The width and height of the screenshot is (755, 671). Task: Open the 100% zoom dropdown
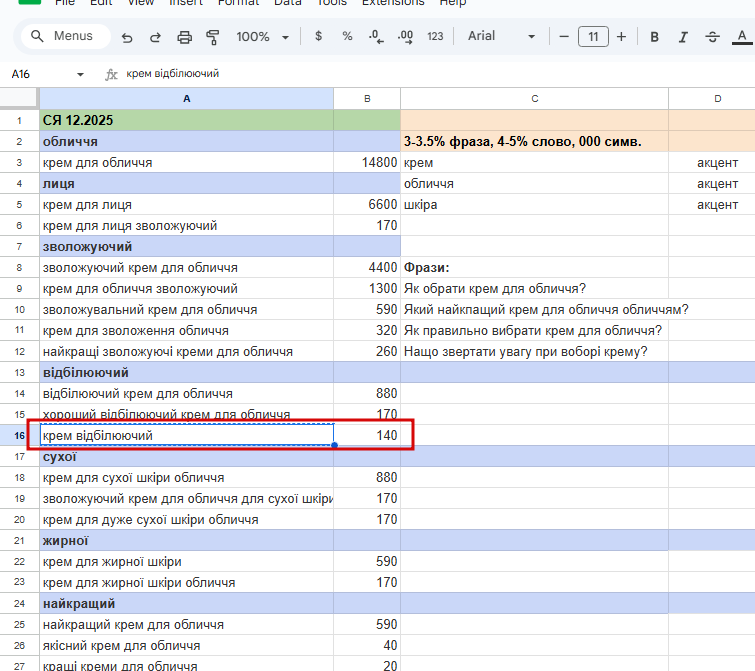(x=262, y=37)
